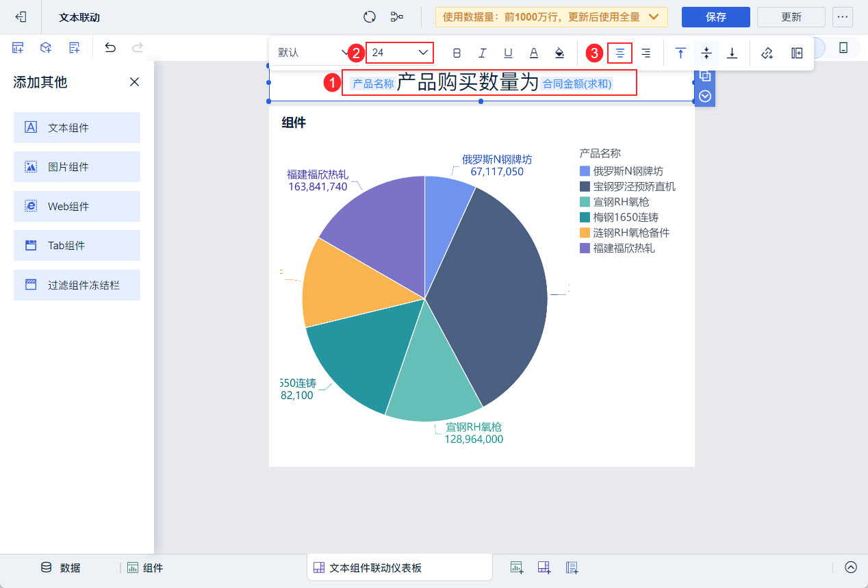
Task: Toggle italic text formatting
Action: tap(483, 53)
